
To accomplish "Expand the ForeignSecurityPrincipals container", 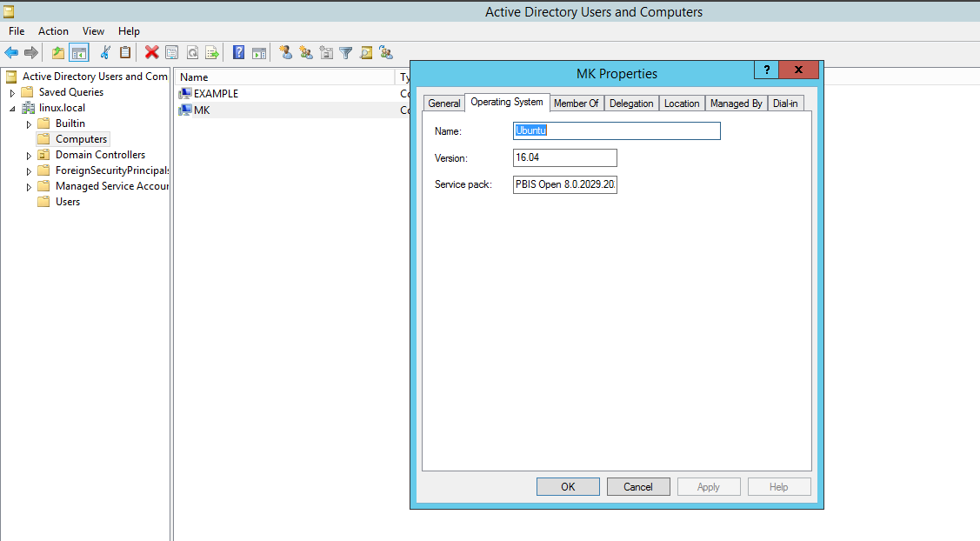I will click(x=27, y=170).
